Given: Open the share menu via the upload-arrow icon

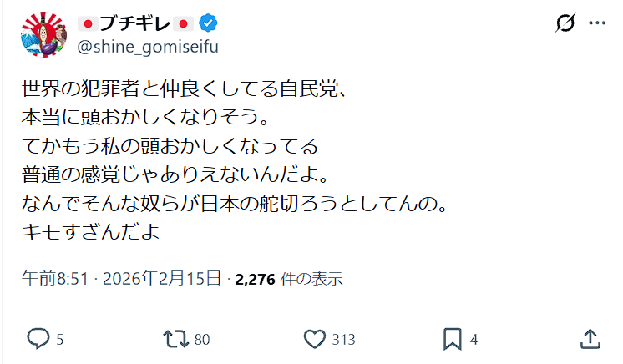Looking at the screenshot, I should point(590,338).
